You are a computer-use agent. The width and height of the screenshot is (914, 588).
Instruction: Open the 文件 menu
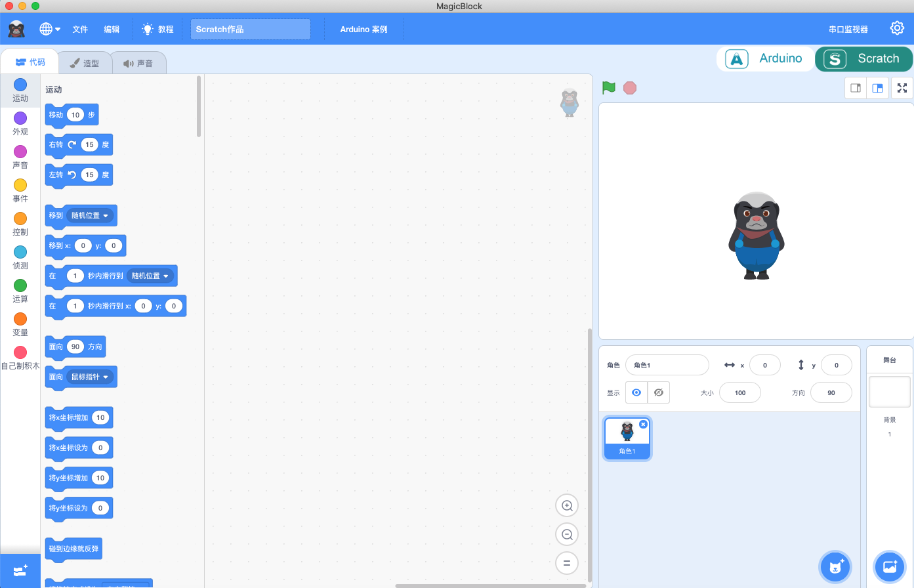(x=80, y=30)
